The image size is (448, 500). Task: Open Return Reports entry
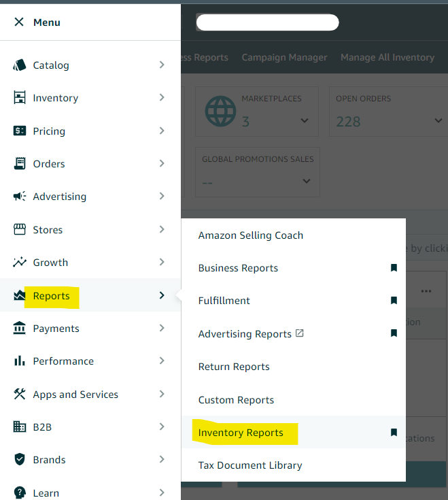tap(234, 367)
